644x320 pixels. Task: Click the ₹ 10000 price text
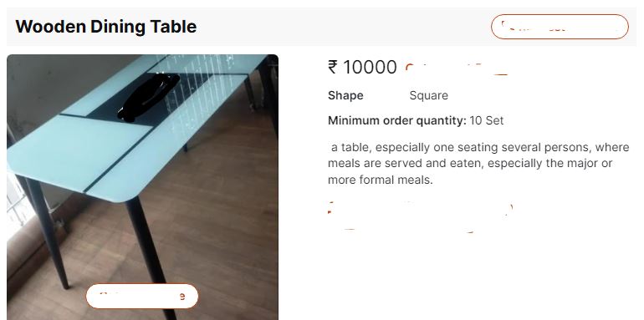(x=362, y=67)
